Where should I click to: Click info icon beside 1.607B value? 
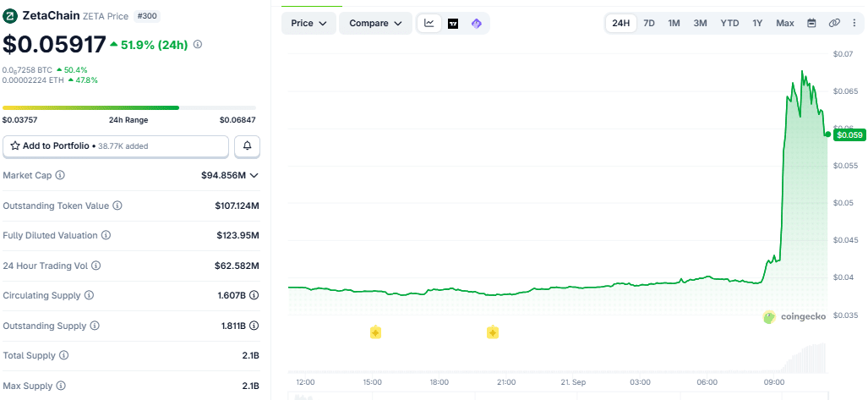[254, 296]
